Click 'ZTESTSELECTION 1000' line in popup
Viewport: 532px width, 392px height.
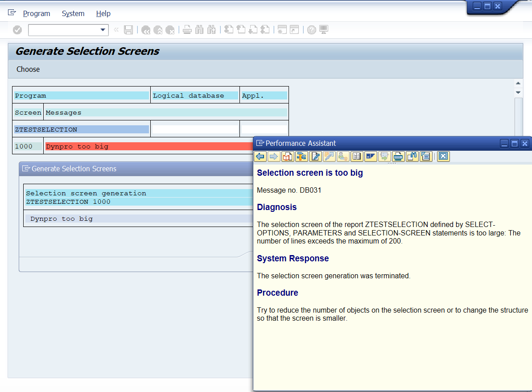tap(68, 202)
